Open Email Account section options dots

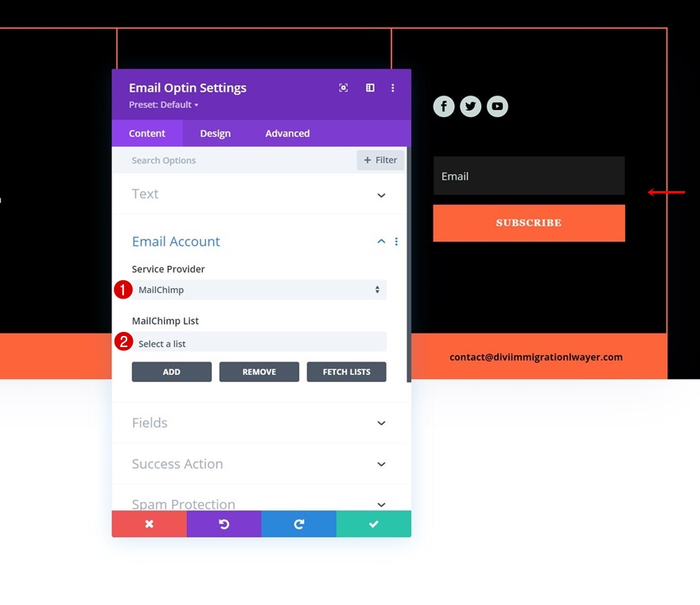[396, 242]
